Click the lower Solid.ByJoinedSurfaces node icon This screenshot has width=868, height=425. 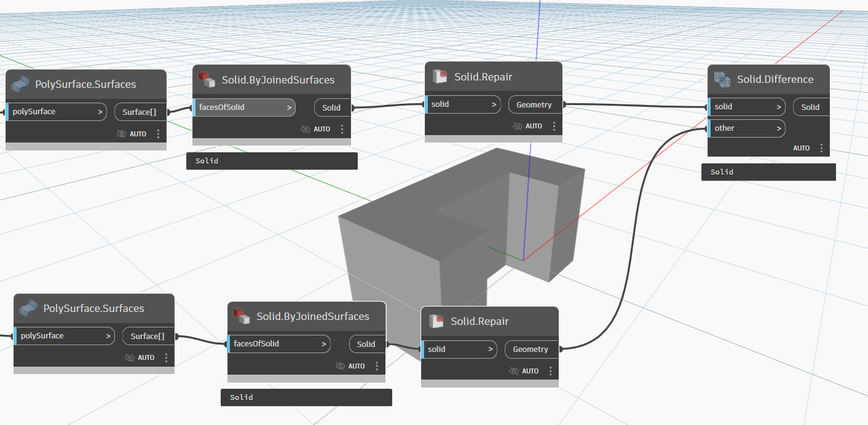click(242, 316)
